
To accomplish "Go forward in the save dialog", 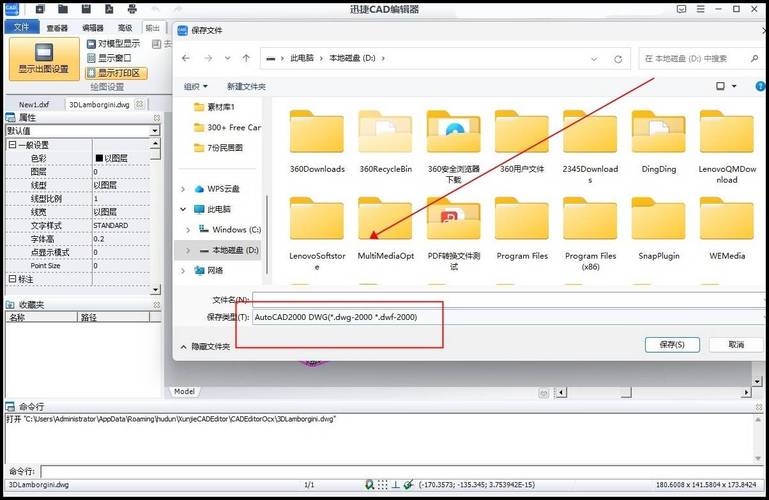I will click(x=208, y=58).
